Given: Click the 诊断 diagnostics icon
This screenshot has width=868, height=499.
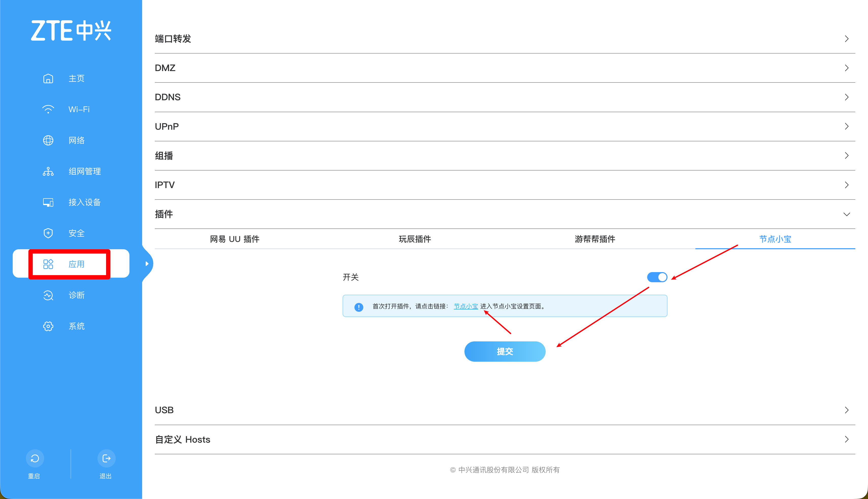Looking at the screenshot, I should coord(48,295).
